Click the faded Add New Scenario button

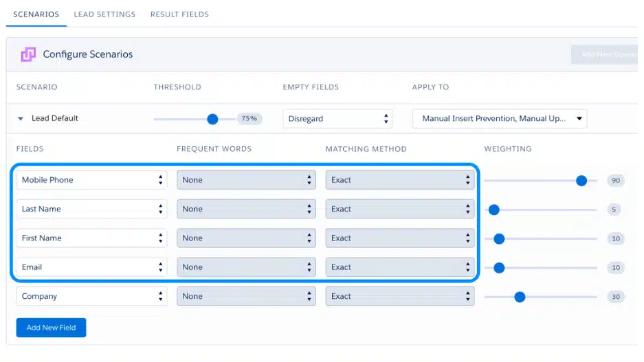click(x=606, y=55)
